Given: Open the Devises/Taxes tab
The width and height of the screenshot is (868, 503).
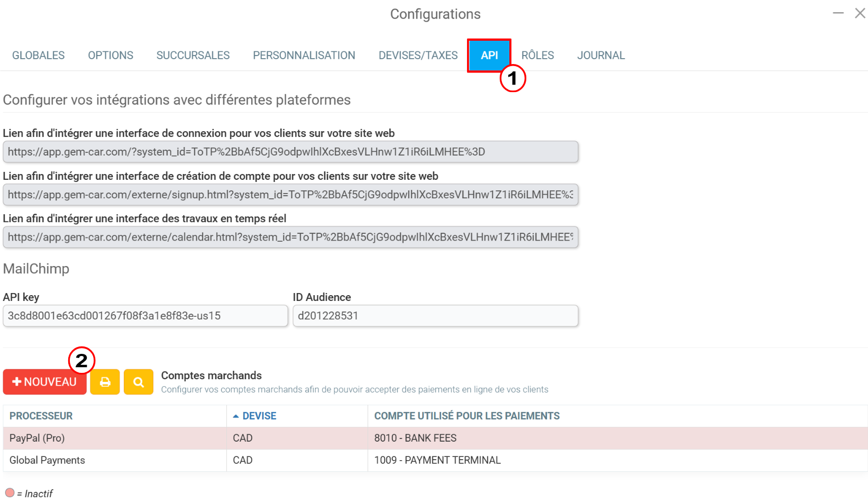Looking at the screenshot, I should tap(418, 56).
